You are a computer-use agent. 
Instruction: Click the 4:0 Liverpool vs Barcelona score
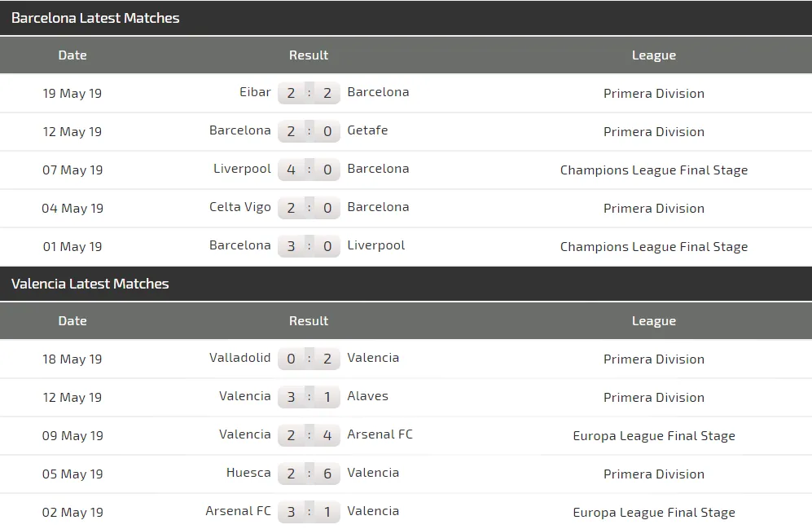coord(309,170)
